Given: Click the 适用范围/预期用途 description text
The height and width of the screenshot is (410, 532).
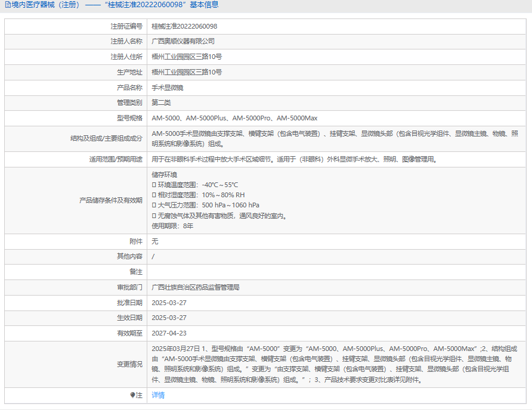Looking at the screenshot, I should [x=293, y=159].
